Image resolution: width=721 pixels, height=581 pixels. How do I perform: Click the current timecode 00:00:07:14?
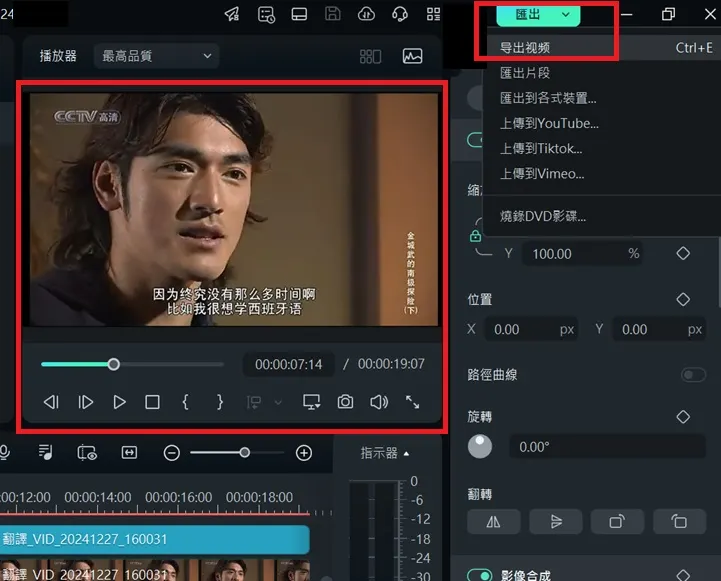(x=288, y=365)
